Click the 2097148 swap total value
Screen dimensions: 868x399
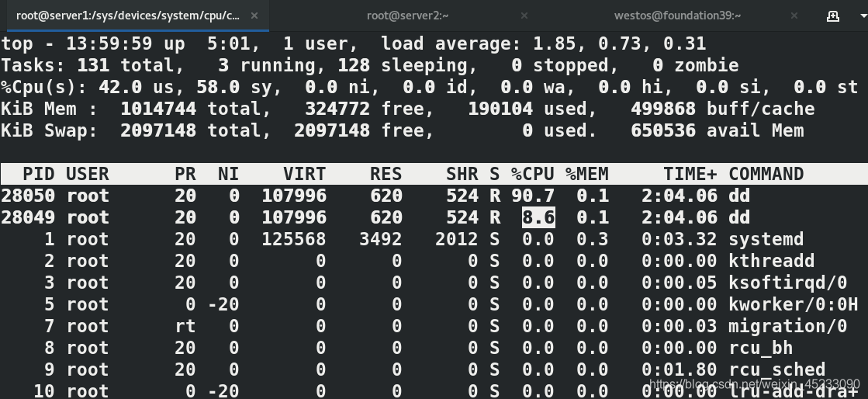coord(157,130)
